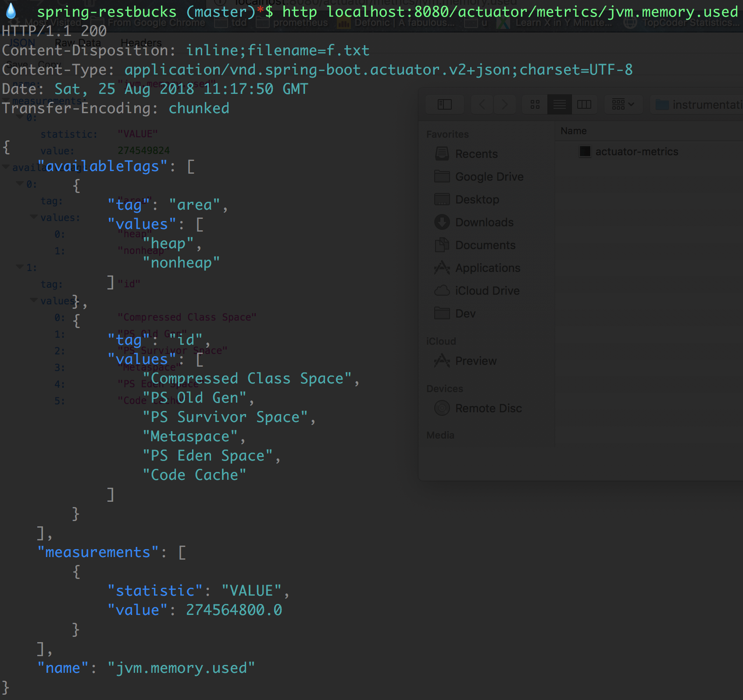The height and width of the screenshot is (700, 743).
Task: Switch Finder to list view
Action: (559, 104)
